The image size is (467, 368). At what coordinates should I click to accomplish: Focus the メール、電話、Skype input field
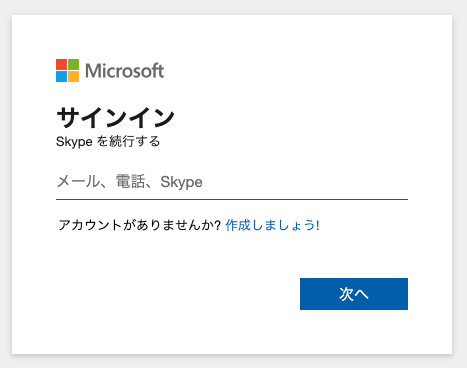click(x=232, y=182)
